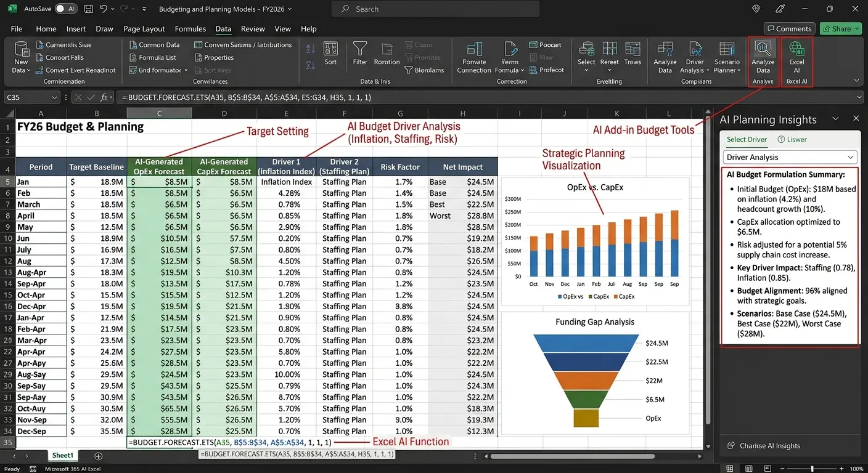Image resolution: width=868 pixels, height=473 pixels.
Task: Undo the last action
Action: click(104, 9)
